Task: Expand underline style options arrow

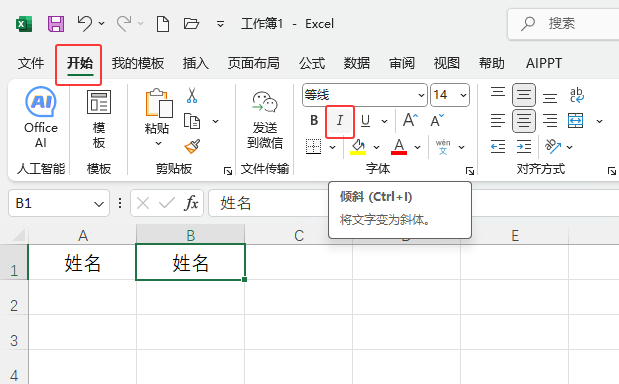Action: tap(384, 121)
